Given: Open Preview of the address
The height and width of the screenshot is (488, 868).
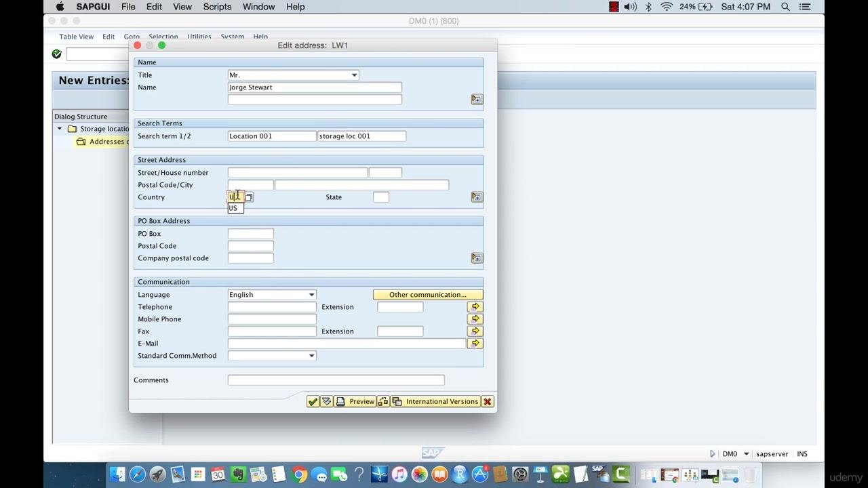Looking at the screenshot, I should click(355, 401).
